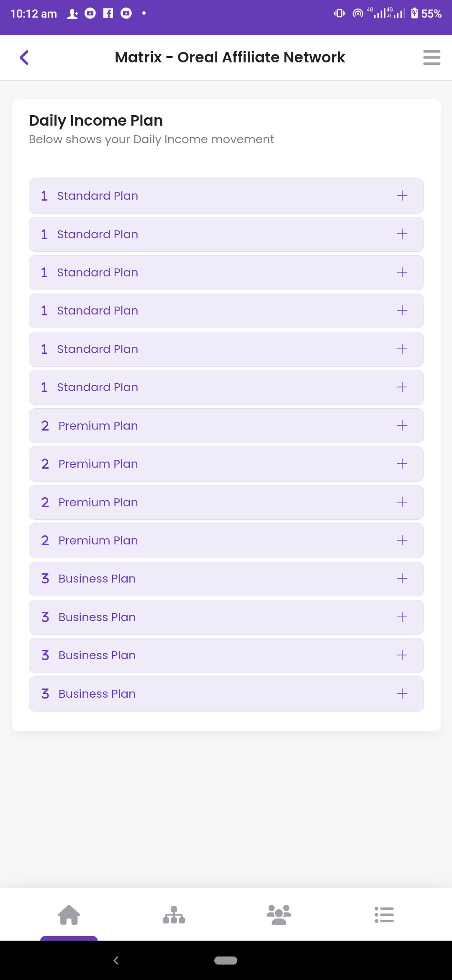Go to Home tab in bottom bar
Screen dimensions: 452x980
click(69, 915)
